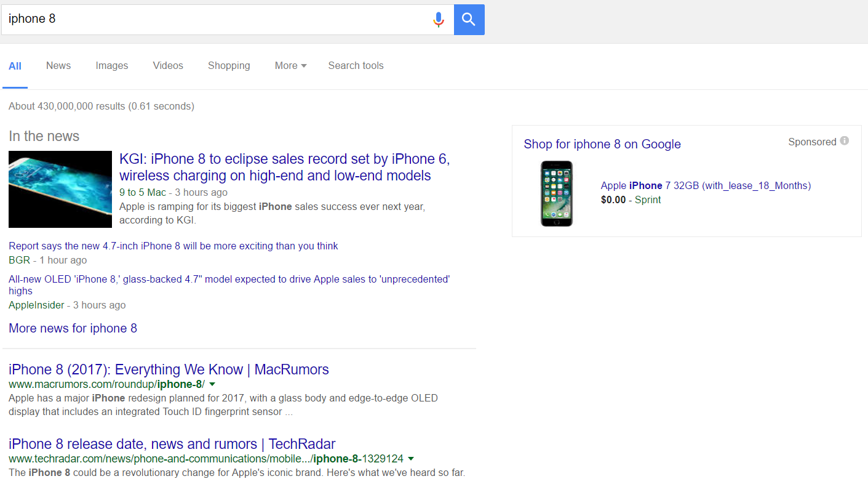Image resolution: width=868 pixels, height=492 pixels.
Task: Open Shop for iphone 8 on Google
Action: (602, 144)
